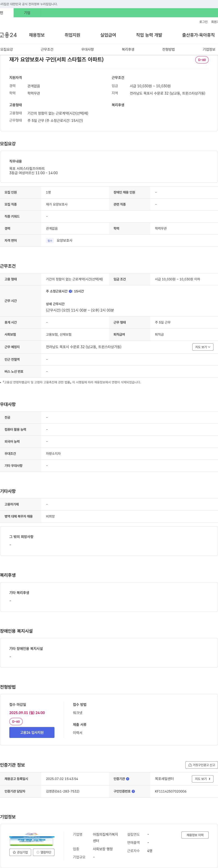
Task: Jump to 모집요강 section tab
Action: pyautogui.click(x=7, y=49)
